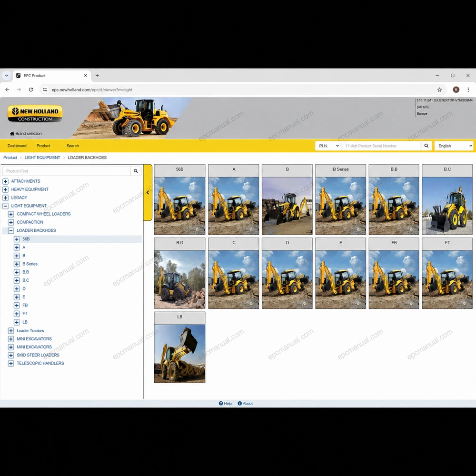
Task: Open the tab search dropdown arrow
Action: (x=6, y=76)
